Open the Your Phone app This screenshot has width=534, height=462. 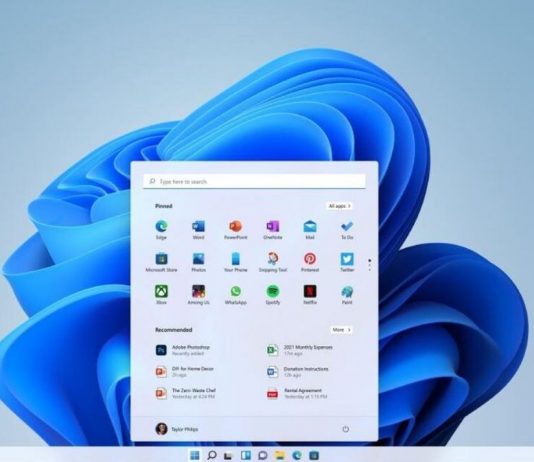(235, 262)
